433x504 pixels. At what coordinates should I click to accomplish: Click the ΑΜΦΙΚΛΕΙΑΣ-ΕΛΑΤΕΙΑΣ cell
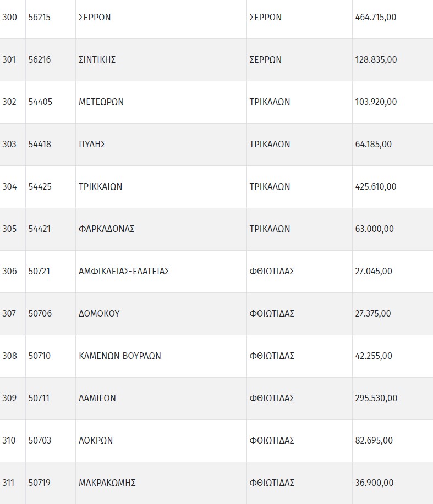click(124, 271)
